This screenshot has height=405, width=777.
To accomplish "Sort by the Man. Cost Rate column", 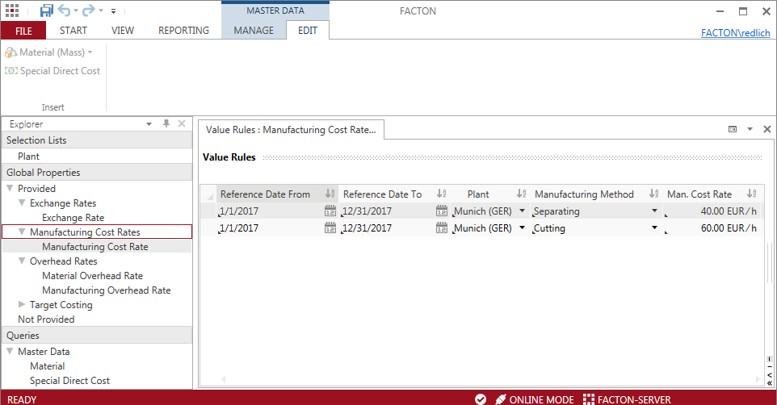I will tap(752, 193).
